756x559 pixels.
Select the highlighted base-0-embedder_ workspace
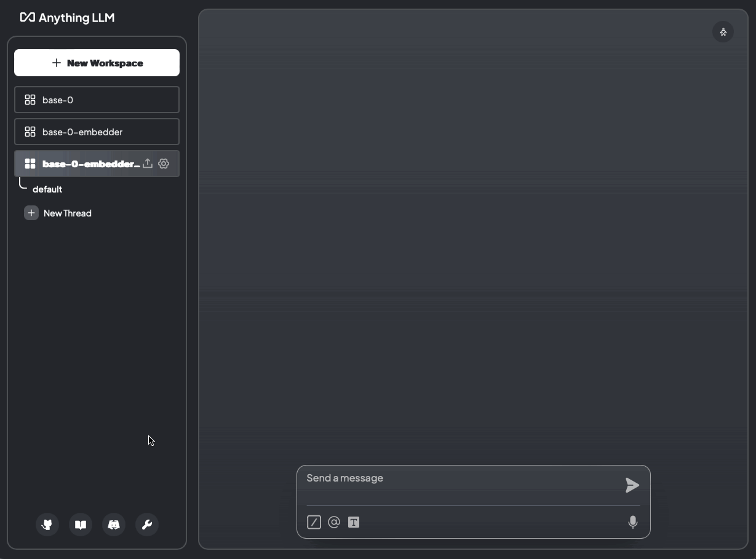pos(97,164)
